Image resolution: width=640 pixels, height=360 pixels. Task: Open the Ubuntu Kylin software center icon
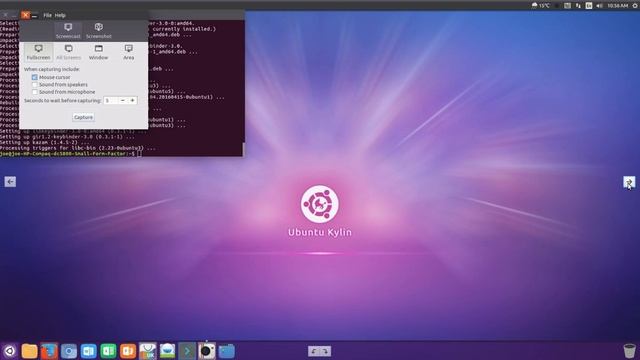[148, 351]
